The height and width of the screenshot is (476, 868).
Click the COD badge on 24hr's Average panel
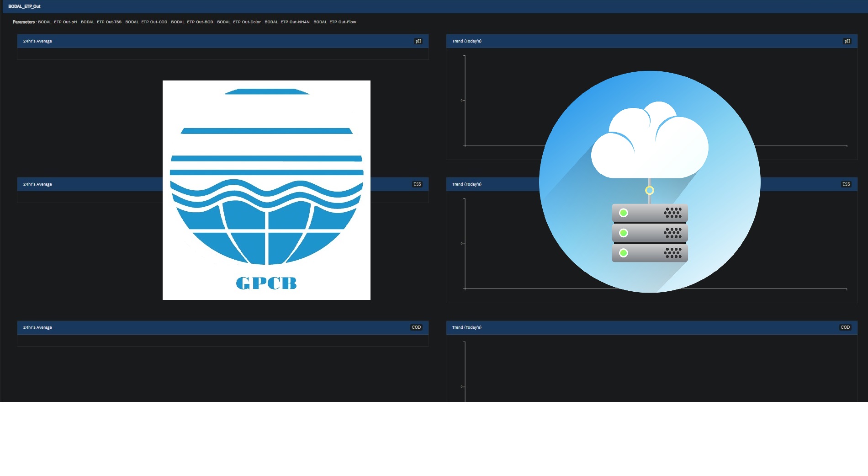pyautogui.click(x=416, y=327)
